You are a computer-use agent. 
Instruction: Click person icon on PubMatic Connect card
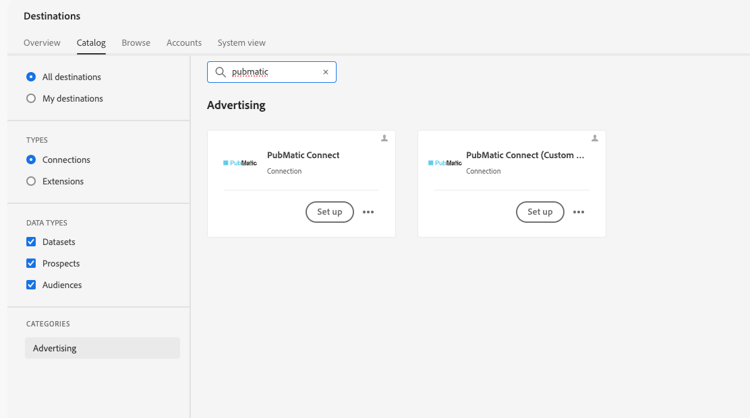[384, 139]
